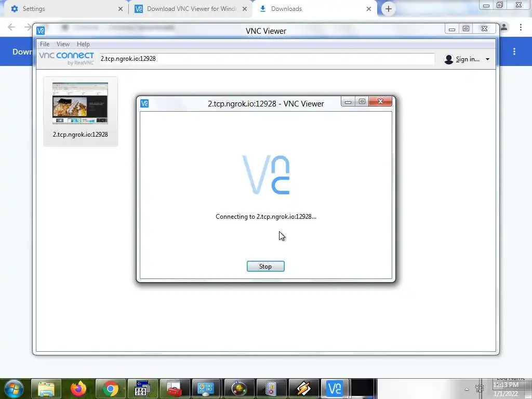532x399 pixels.
Task: Click the VNC address bar containing 2.tcp.ngrok.io:12928
Action: pos(267,59)
